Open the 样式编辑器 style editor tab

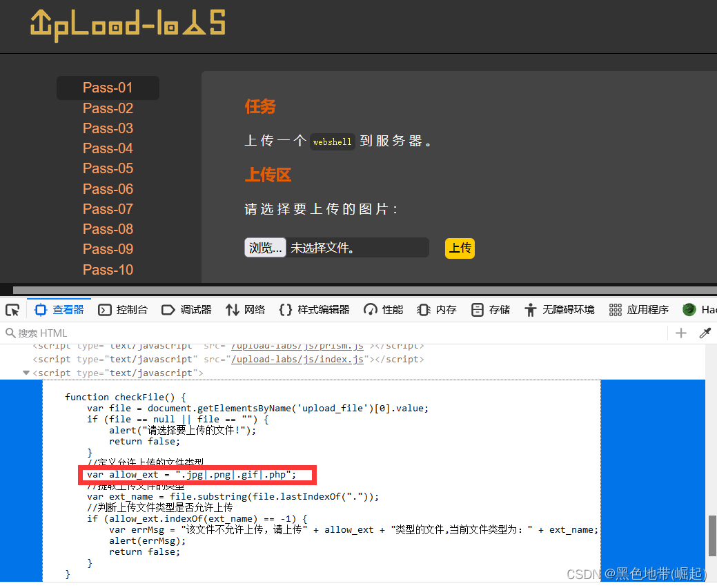pyautogui.click(x=315, y=310)
